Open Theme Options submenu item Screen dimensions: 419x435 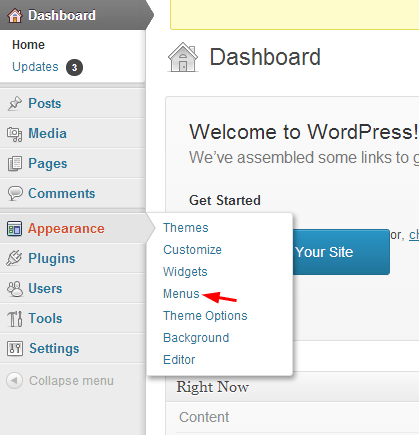[205, 316]
